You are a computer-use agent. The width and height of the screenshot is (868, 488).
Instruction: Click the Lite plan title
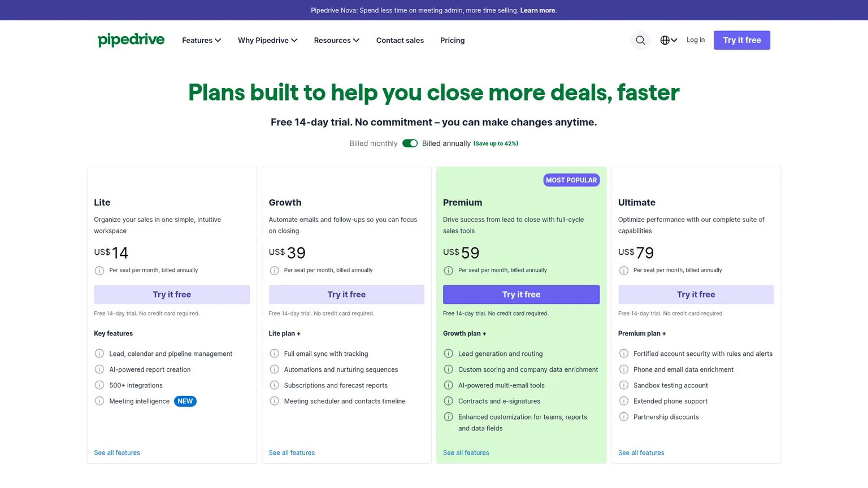(102, 202)
